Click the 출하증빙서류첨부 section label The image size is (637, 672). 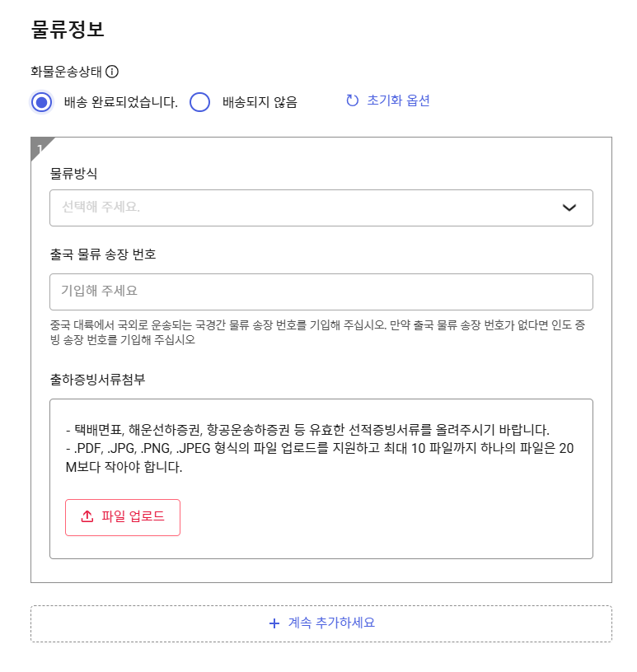pyautogui.click(x=98, y=380)
